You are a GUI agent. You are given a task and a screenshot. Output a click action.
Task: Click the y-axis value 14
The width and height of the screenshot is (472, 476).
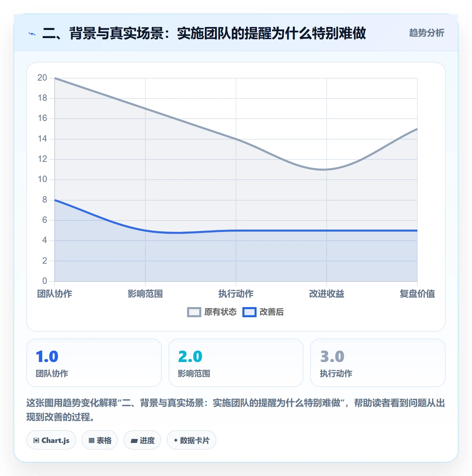coord(42,139)
